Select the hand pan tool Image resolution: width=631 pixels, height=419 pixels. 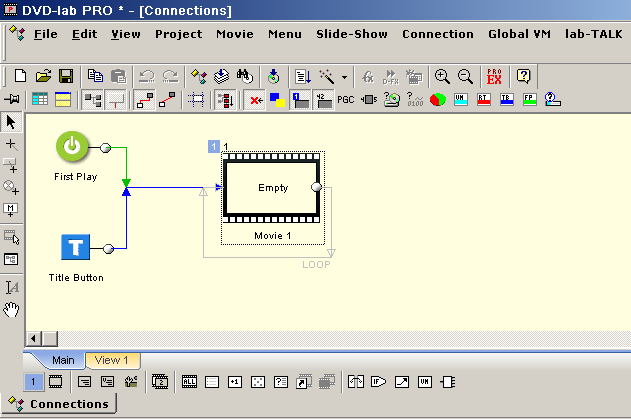[x=11, y=309]
